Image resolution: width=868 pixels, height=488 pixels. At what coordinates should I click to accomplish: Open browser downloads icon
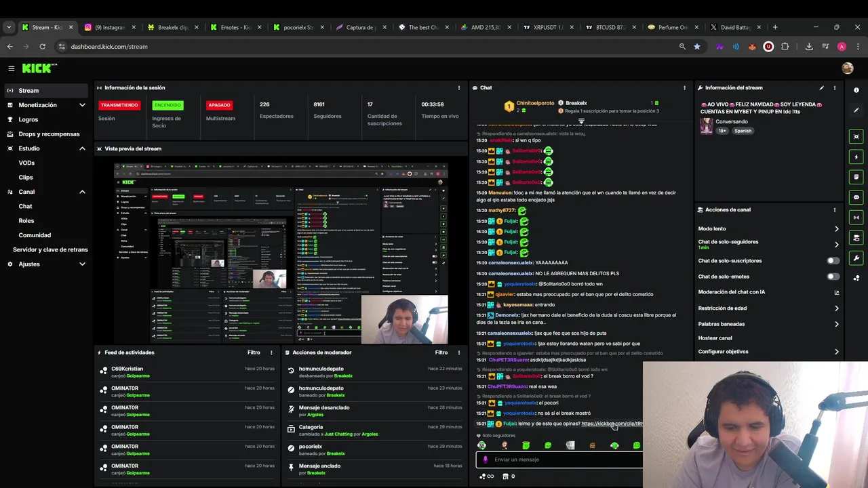tap(809, 47)
